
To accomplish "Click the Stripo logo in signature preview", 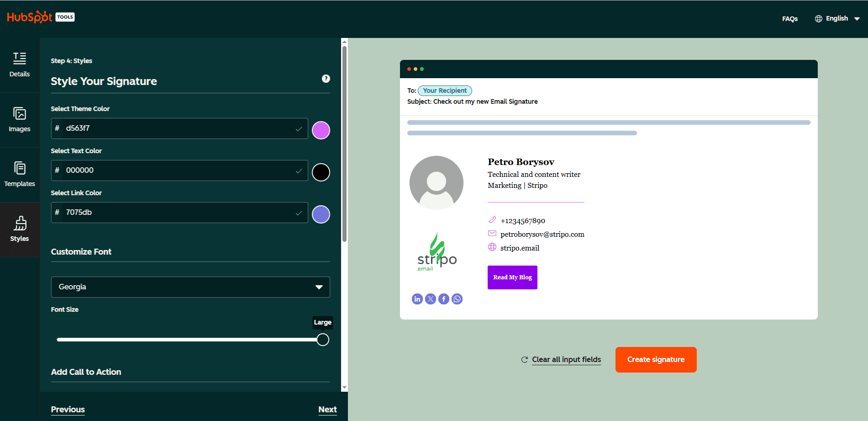I will coord(437,252).
